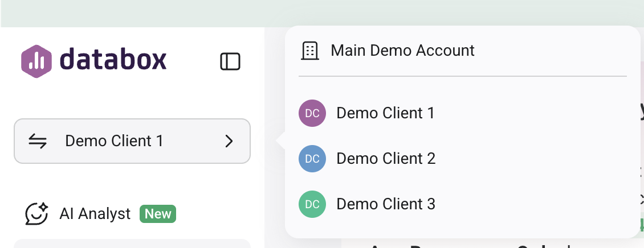Open AI Analyst from the sidebar

click(95, 214)
